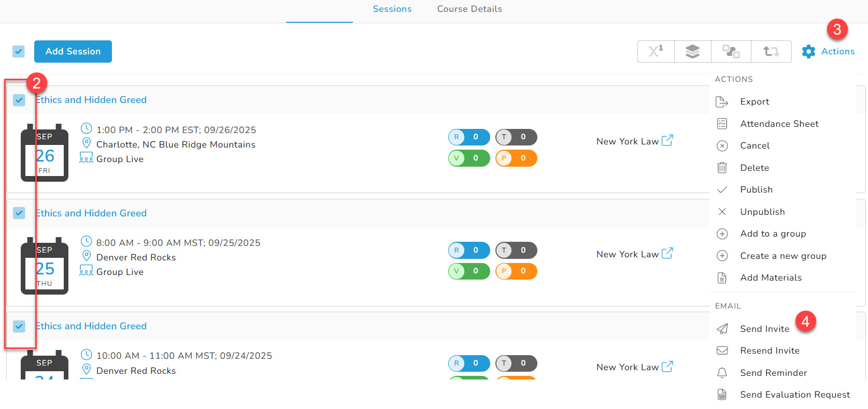Click the Unpublish X icon
Screen dimensions: 868x409
coord(722,212)
